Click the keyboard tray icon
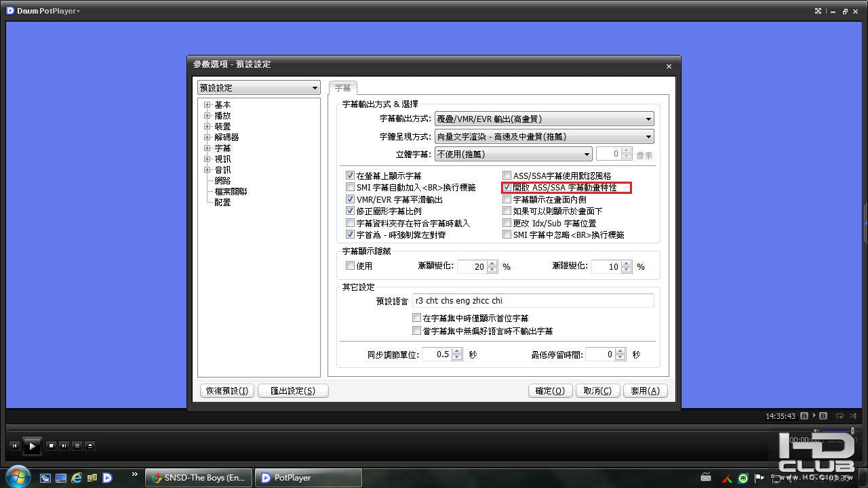The height and width of the screenshot is (488, 868). pos(706,478)
